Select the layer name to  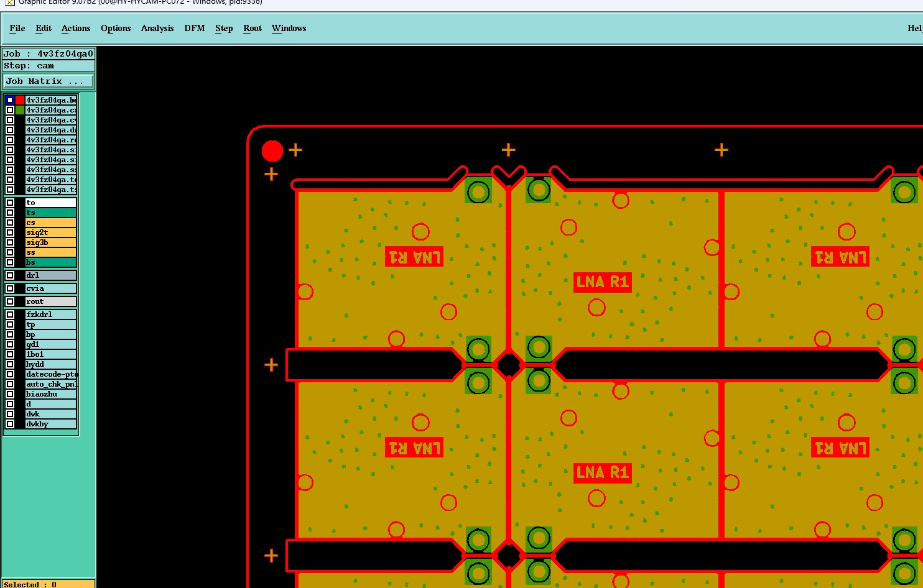(51, 203)
